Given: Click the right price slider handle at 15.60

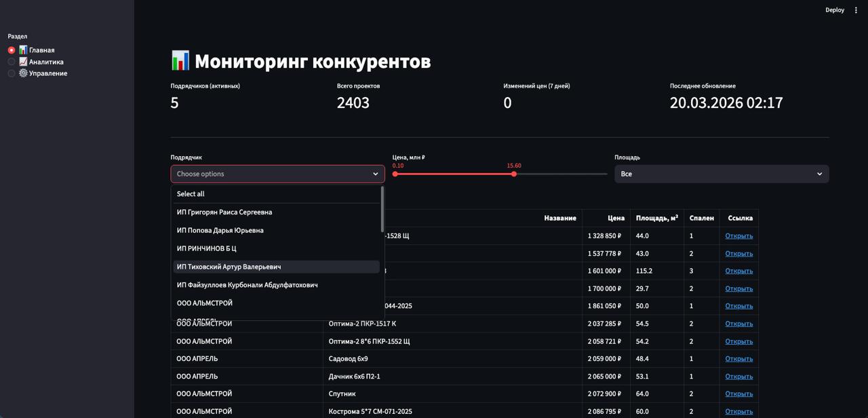Looking at the screenshot, I should click(x=513, y=174).
